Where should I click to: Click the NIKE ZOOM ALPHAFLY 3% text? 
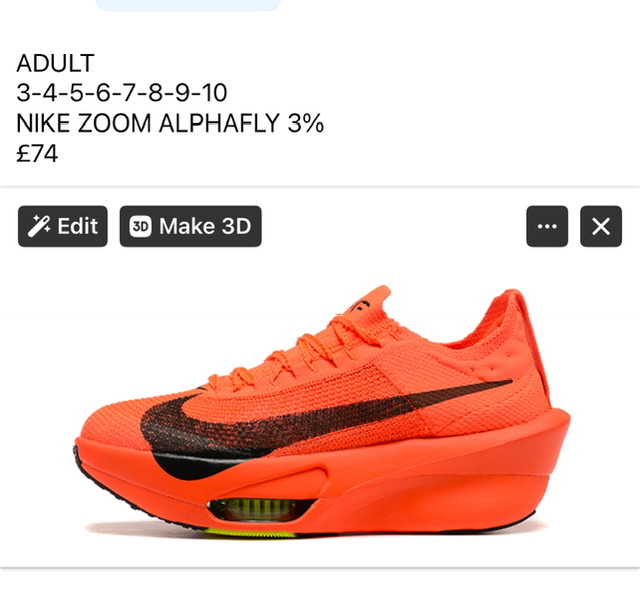tap(170, 123)
